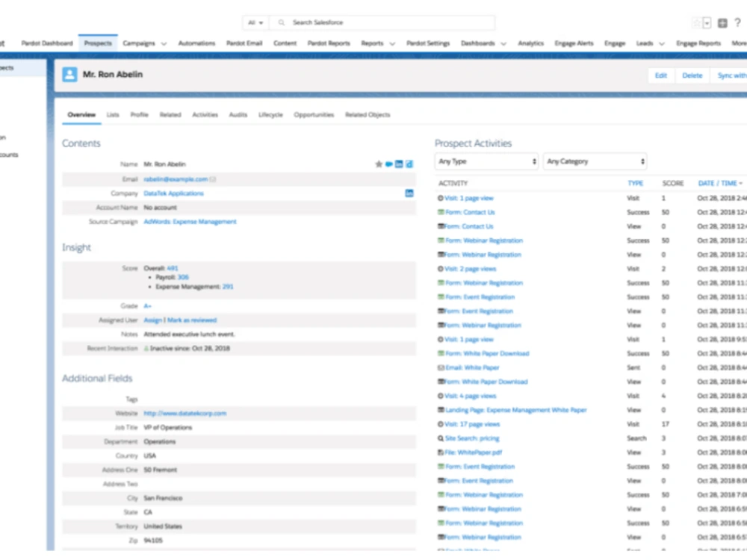The image size is (747, 560).
Task: Open the Any Category filter dropdown
Action: (595, 161)
